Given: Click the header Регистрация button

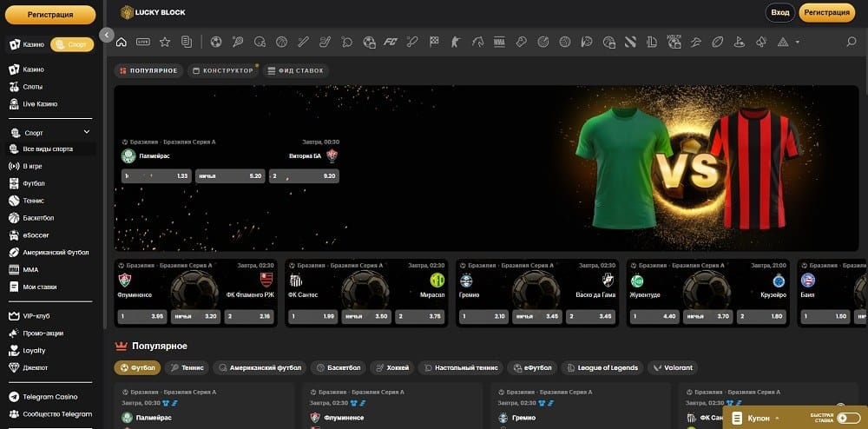Looking at the screenshot, I should click(827, 13).
